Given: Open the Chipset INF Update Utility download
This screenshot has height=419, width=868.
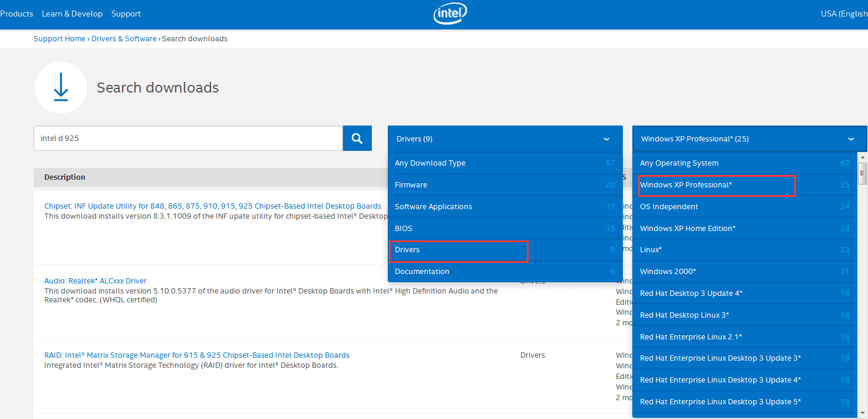Looking at the screenshot, I should (213, 206).
